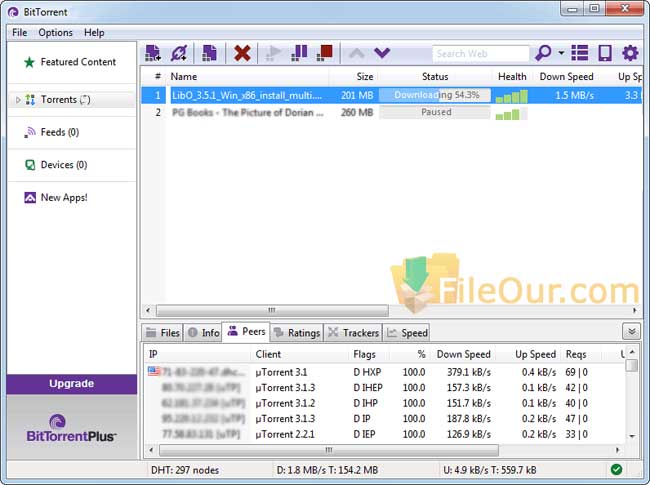Switch to the Speed tab
650x485 pixels.
click(406, 333)
